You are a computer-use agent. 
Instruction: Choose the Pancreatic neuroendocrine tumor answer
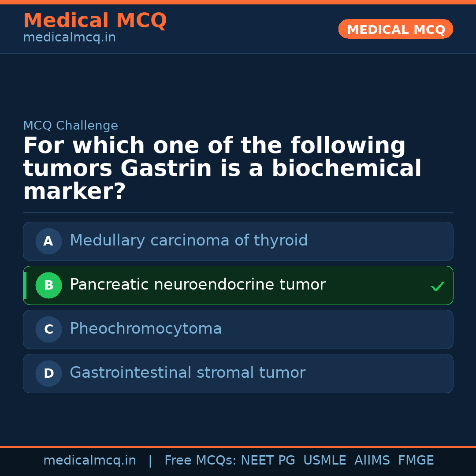pos(197,285)
